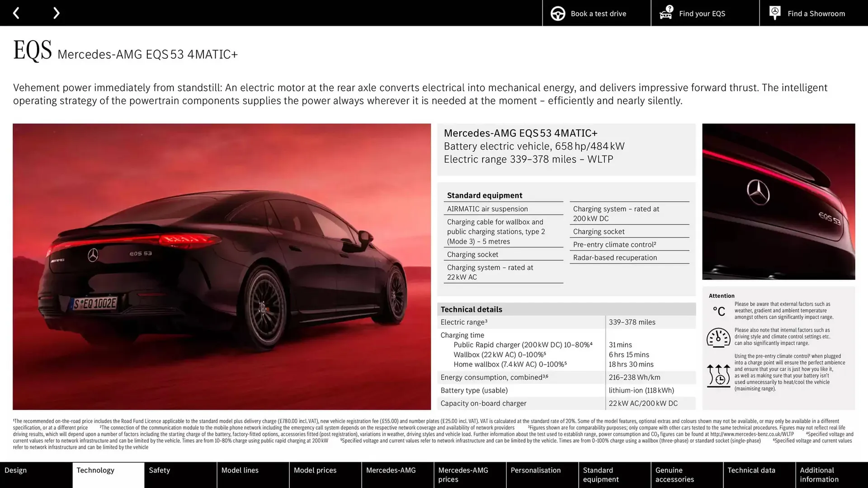Image resolution: width=868 pixels, height=488 pixels.
Task: Go back using the left chevron arrow
Action: 16,13
